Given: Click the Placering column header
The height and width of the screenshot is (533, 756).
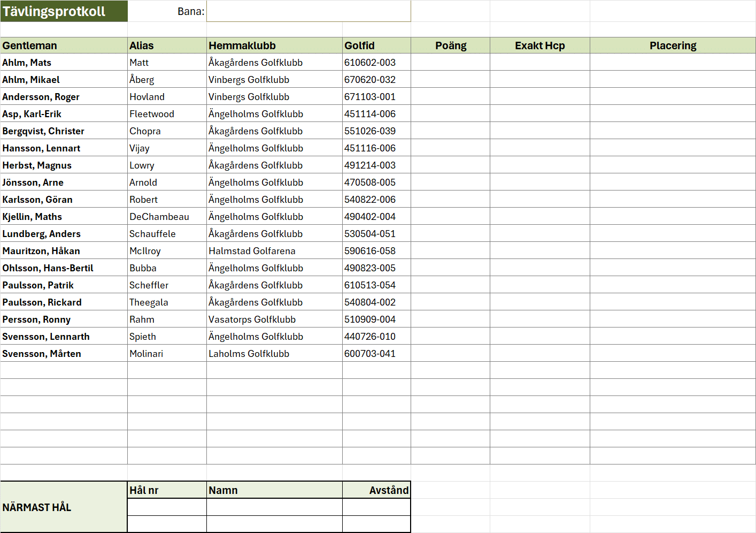Looking at the screenshot, I should click(x=673, y=45).
